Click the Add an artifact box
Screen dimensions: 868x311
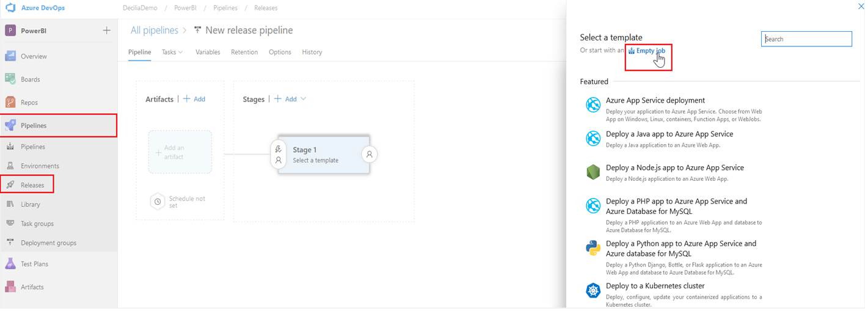180,152
